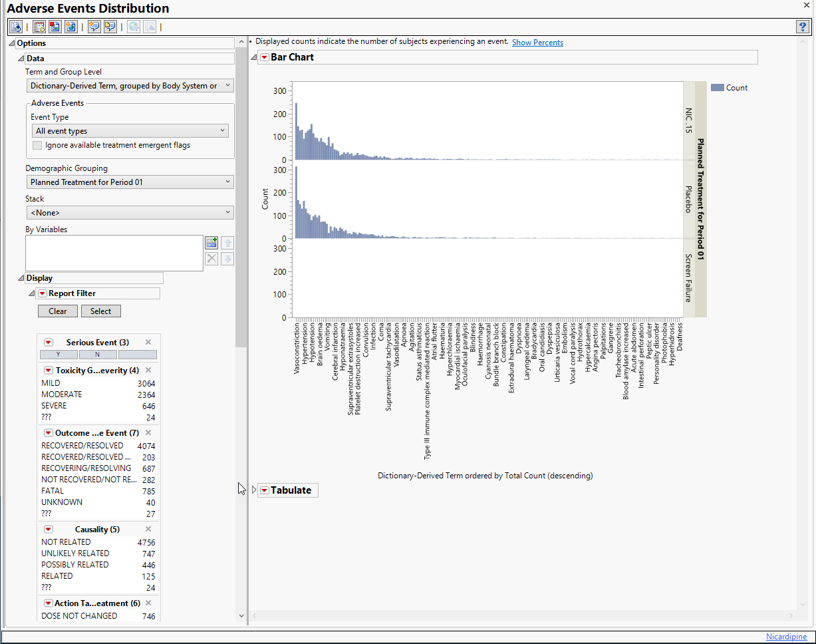Enable Ignore available treatment emergent flags

pos(38,145)
